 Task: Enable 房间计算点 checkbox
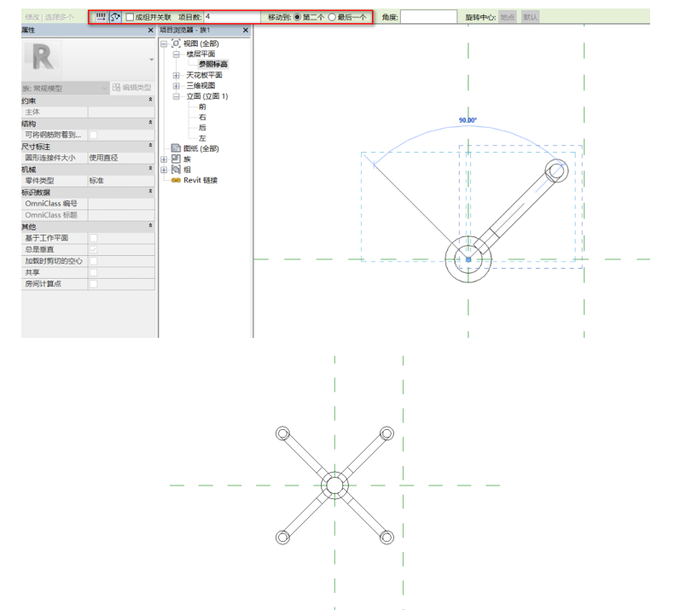click(x=93, y=284)
